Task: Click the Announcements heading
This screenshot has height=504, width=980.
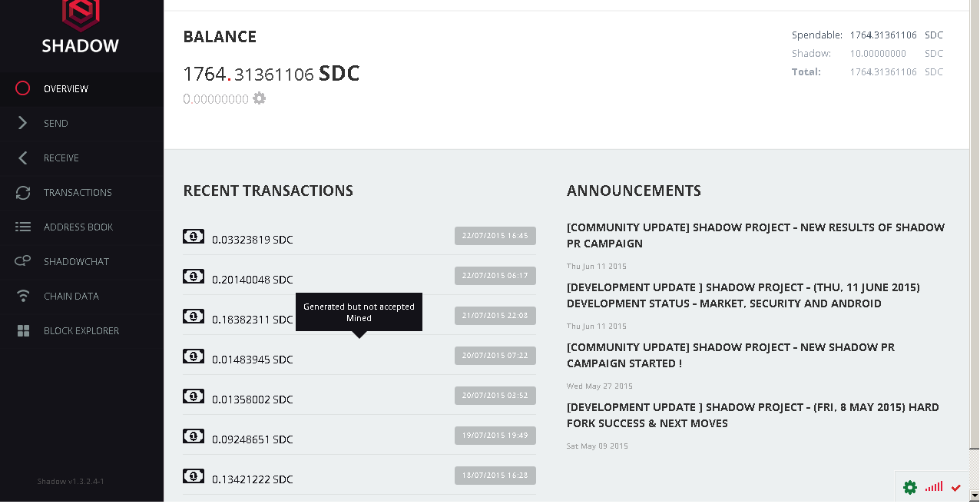Action: [634, 191]
